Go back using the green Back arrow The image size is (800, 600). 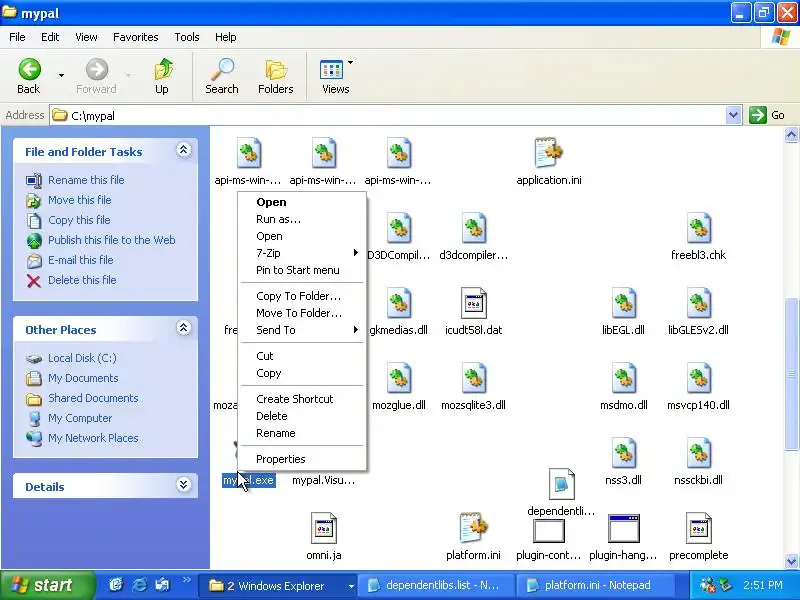[x=29, y=69]
